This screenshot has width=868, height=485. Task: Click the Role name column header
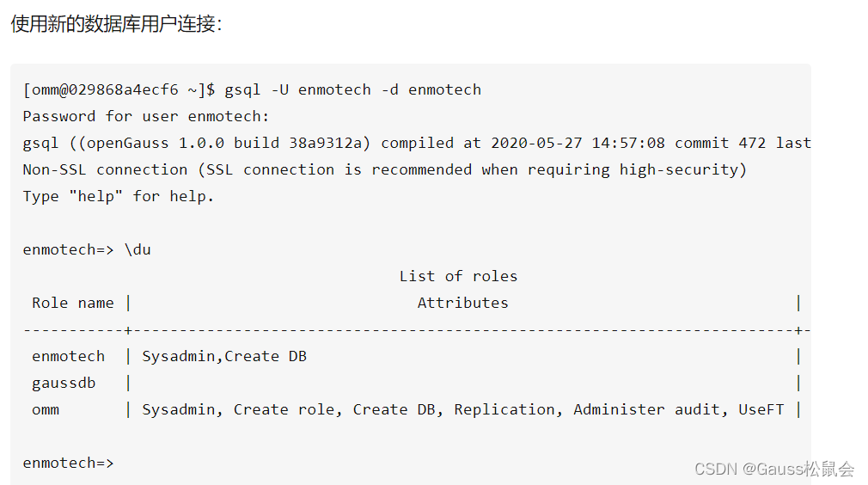pos(72,303)
